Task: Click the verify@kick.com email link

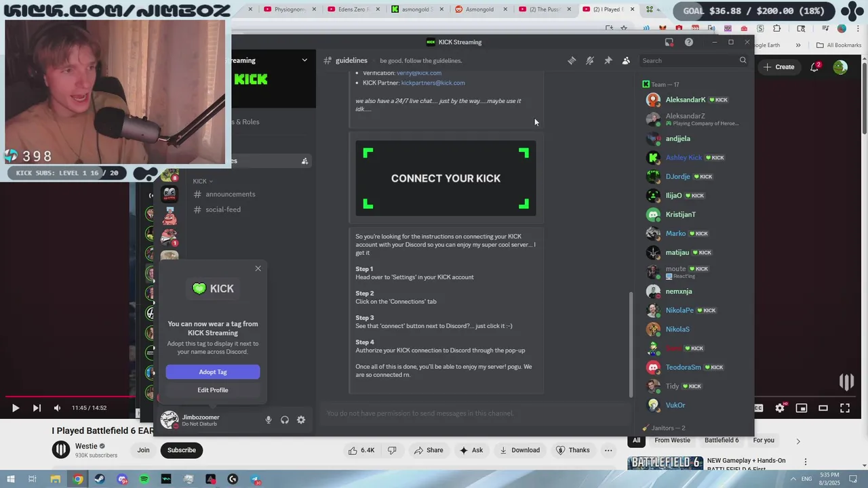Action: [419, 73]
